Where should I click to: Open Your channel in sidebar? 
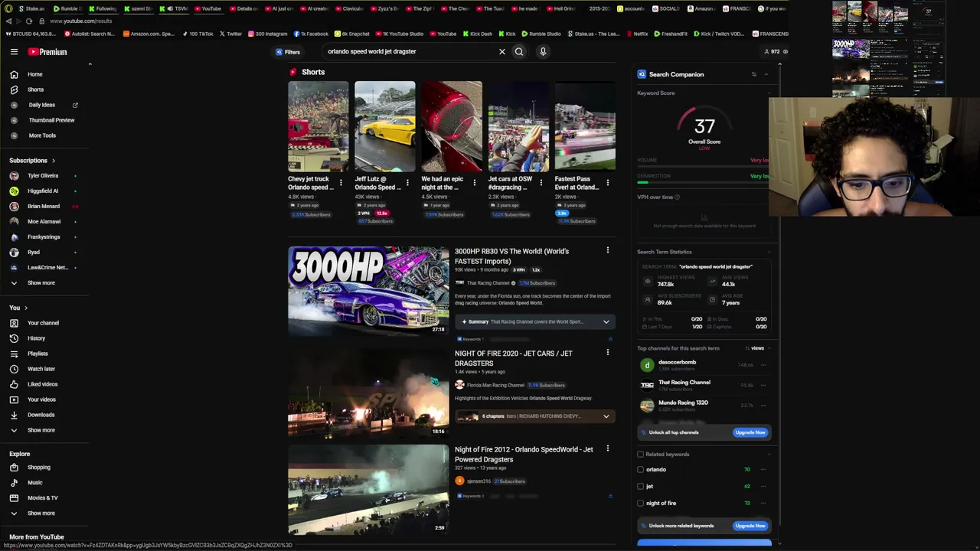click(x=44, y=323)
